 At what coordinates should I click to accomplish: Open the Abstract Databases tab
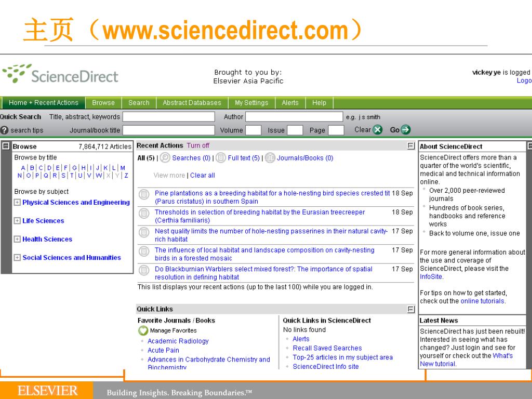coord(192,103)
